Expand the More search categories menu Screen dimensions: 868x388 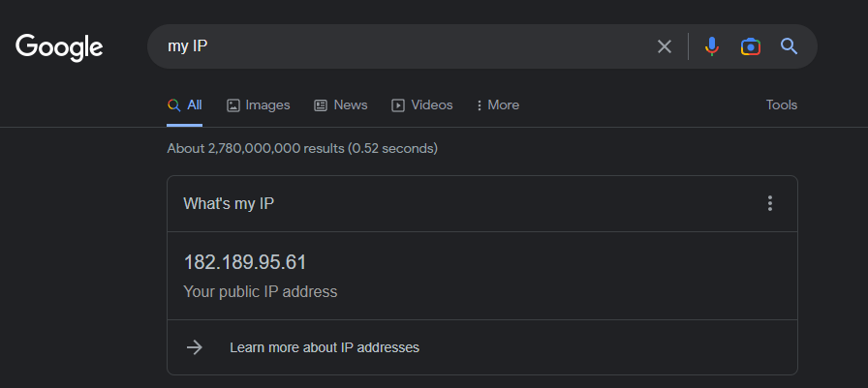coord(498,105)
